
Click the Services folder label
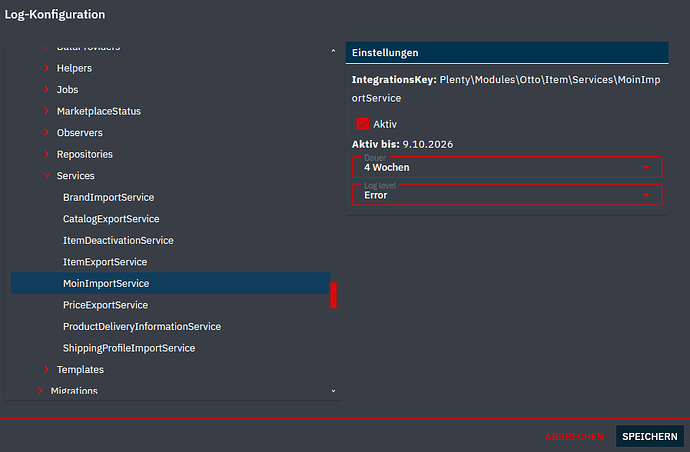(75, 176)
